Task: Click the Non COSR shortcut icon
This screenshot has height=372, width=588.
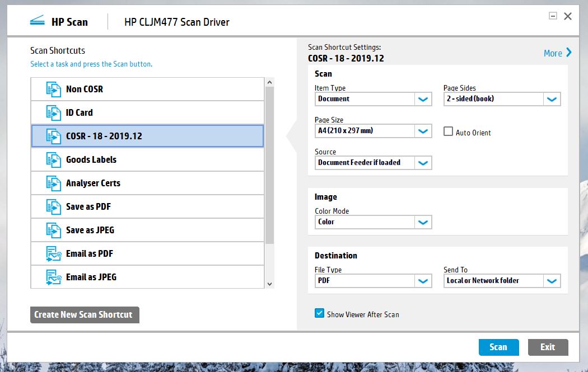Action: coord(54,89)
